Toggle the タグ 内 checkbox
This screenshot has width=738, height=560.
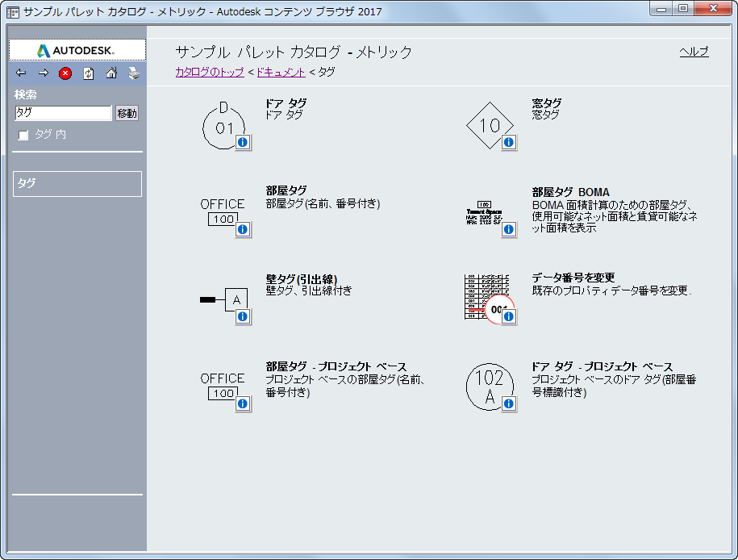point(23,136)
